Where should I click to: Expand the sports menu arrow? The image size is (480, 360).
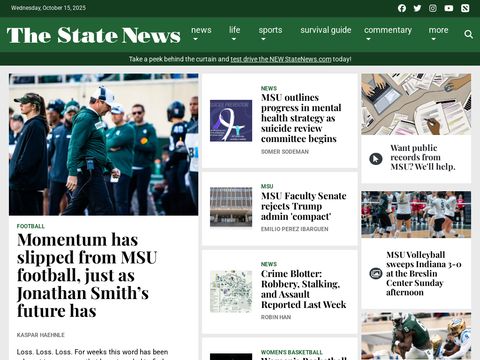pyautogui.click(x=263, y=39)
